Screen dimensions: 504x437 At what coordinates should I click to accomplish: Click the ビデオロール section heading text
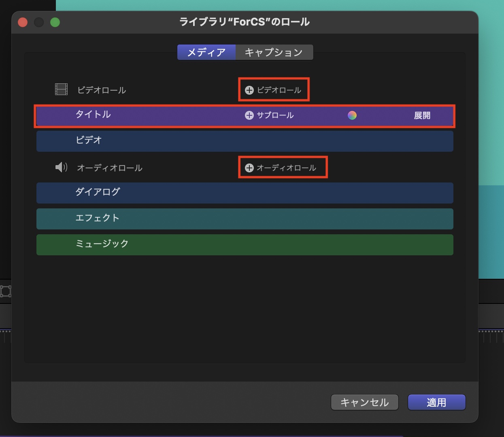102,90
